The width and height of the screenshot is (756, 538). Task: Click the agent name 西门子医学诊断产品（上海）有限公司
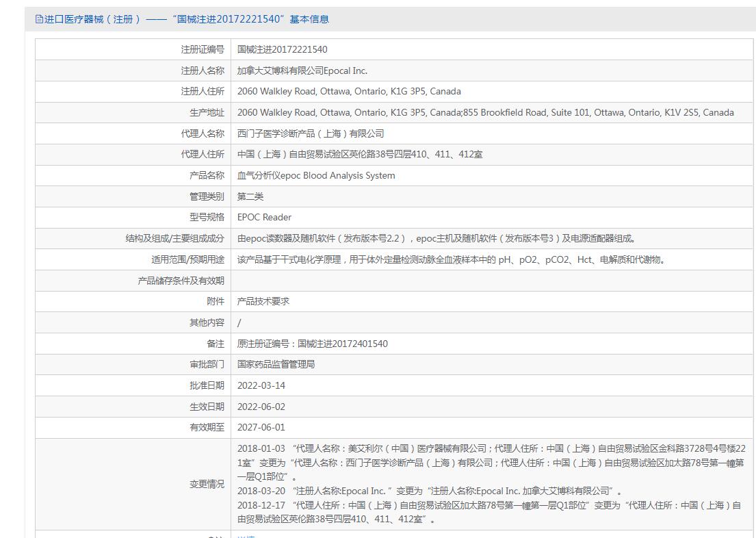pos(311,133)
